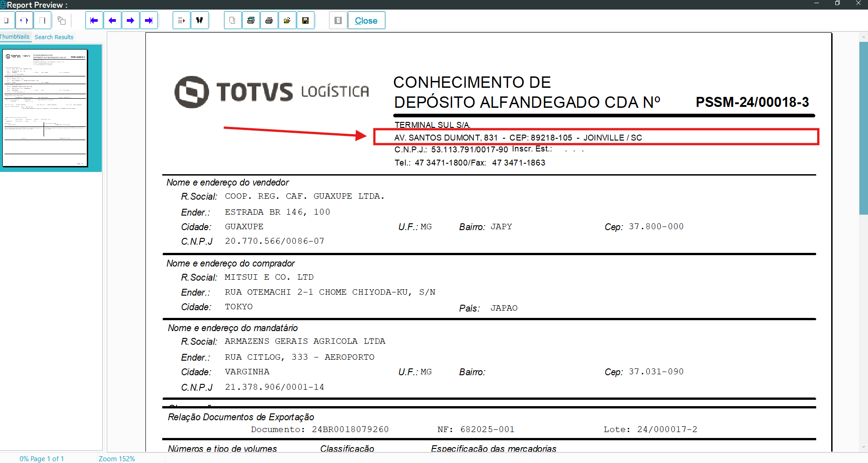The height and width of the screenshot is (463, 868).
Task: Click the address 'ESTRADA BR 146, 100'
Action: point(277,212)
